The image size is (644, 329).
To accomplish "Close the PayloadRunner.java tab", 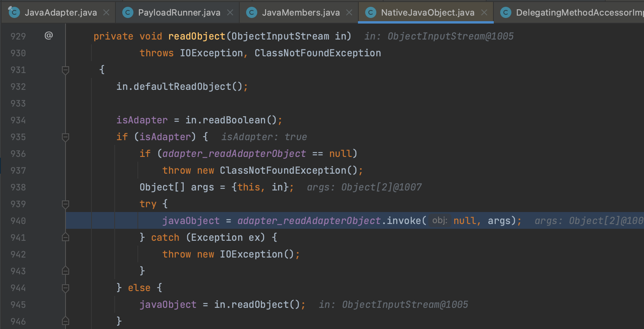I will tap(230, 13).
